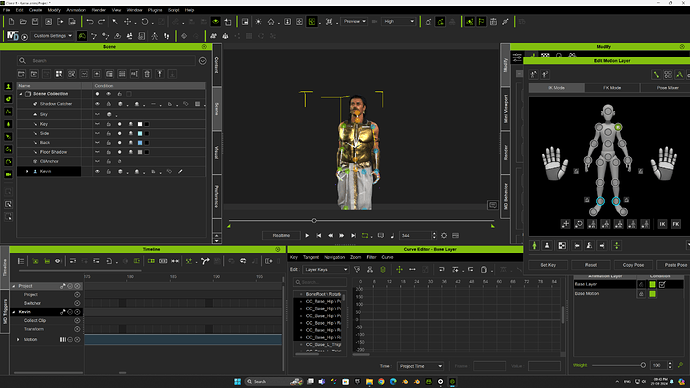
Task: Click the Motion Puppet walking figure icon
Action: (154, 36)
